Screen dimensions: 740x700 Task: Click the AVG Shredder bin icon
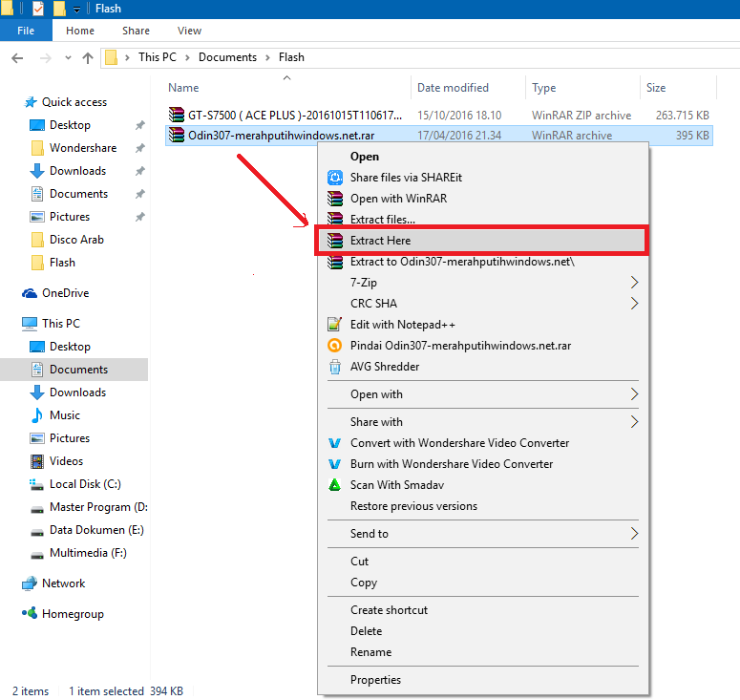tap(334, 367)
